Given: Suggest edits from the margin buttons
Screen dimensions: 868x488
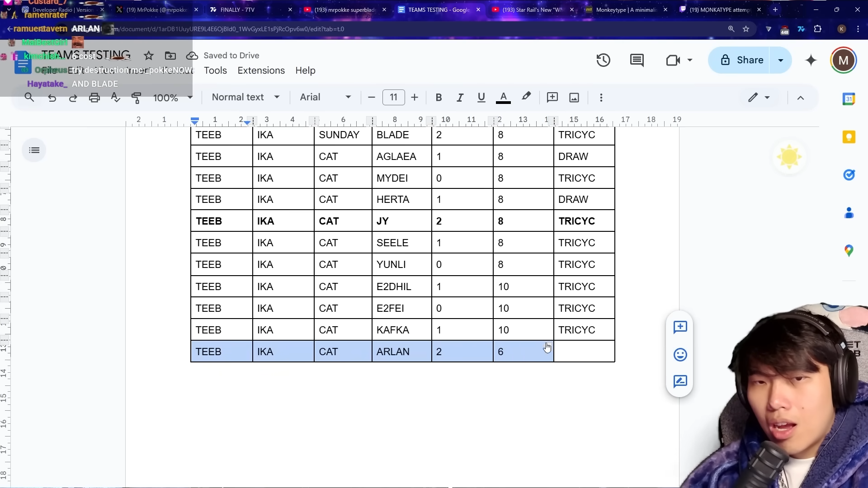Looking at the screenshot, I should [680, 381].
